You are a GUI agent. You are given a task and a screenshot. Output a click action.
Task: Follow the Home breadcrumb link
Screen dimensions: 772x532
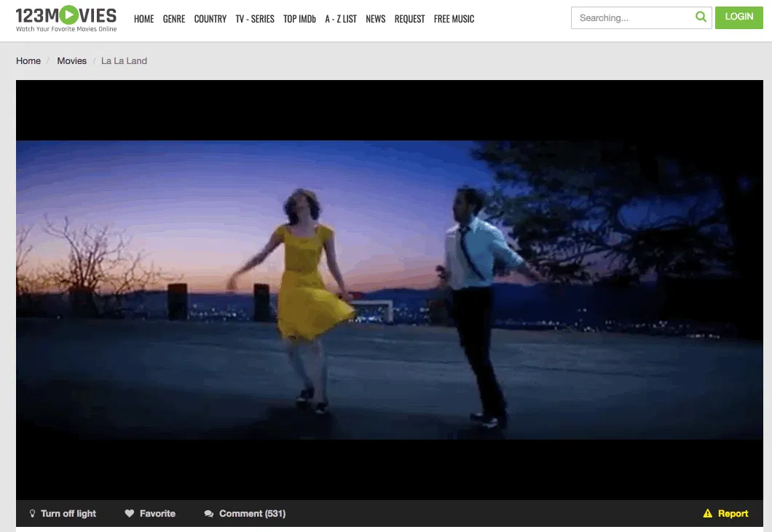pyautogui.click(x=28, y=60)
